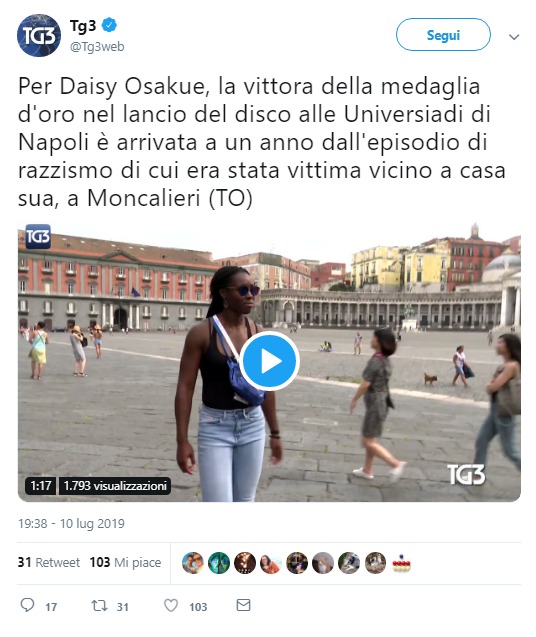Open the Tg3 account name link
This screenshot has height=637, width=536.
pyautogui.click(x=83, y=26)
